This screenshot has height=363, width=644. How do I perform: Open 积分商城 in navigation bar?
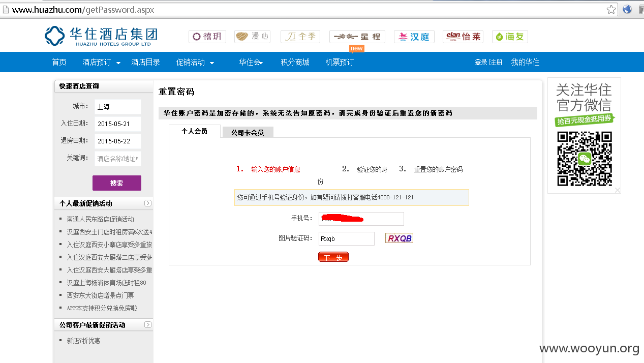pyautogui.click(x=295, y=62)
